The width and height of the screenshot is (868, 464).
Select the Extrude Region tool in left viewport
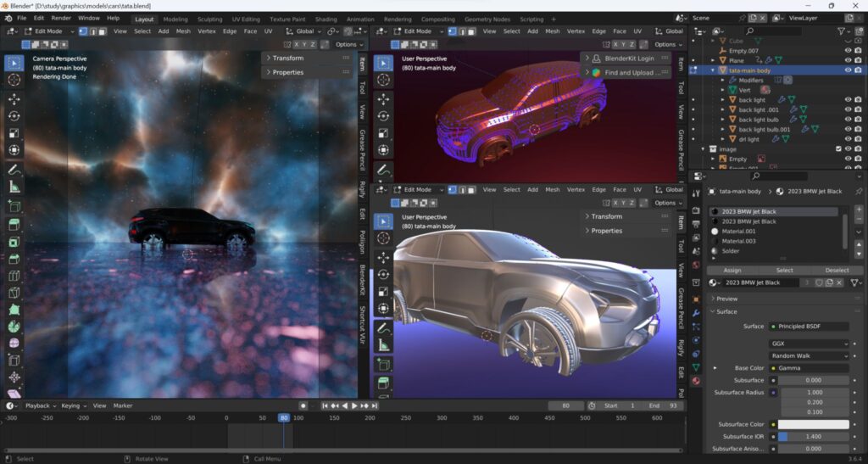point(14,224)
